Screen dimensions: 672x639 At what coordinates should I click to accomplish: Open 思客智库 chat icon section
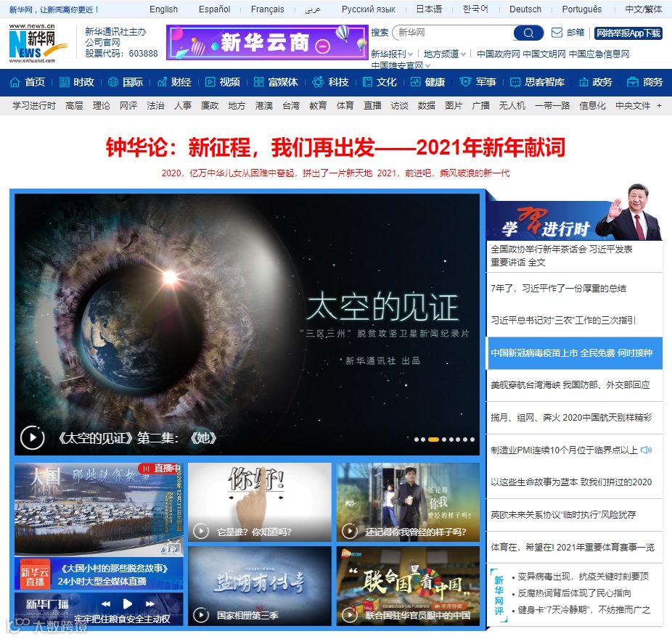515,82
